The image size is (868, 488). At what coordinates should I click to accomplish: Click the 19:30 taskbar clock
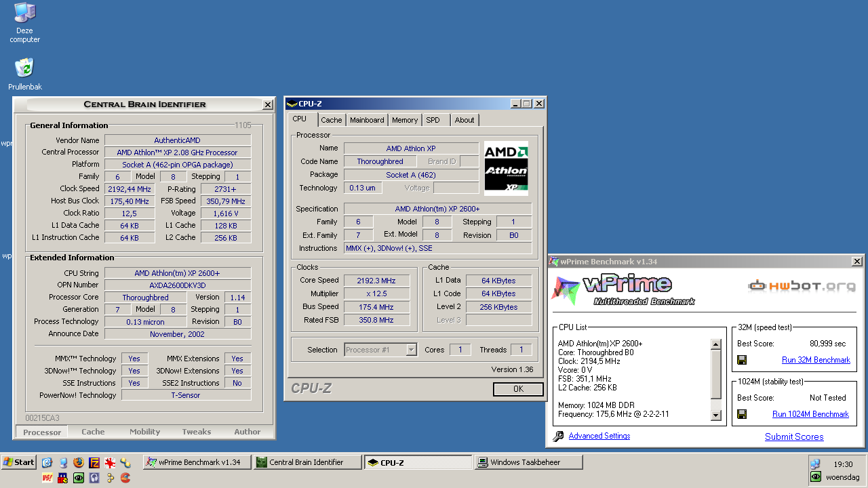click(843, 464)
